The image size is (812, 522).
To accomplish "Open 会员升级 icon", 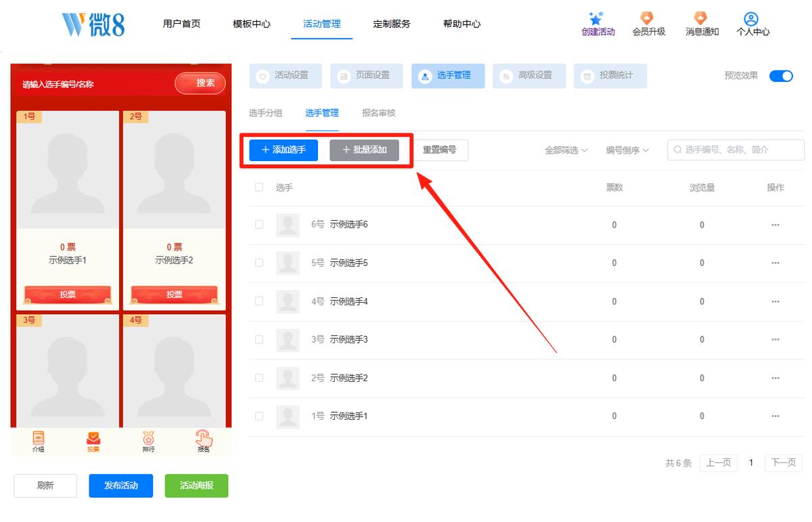I will click(648, 18).
